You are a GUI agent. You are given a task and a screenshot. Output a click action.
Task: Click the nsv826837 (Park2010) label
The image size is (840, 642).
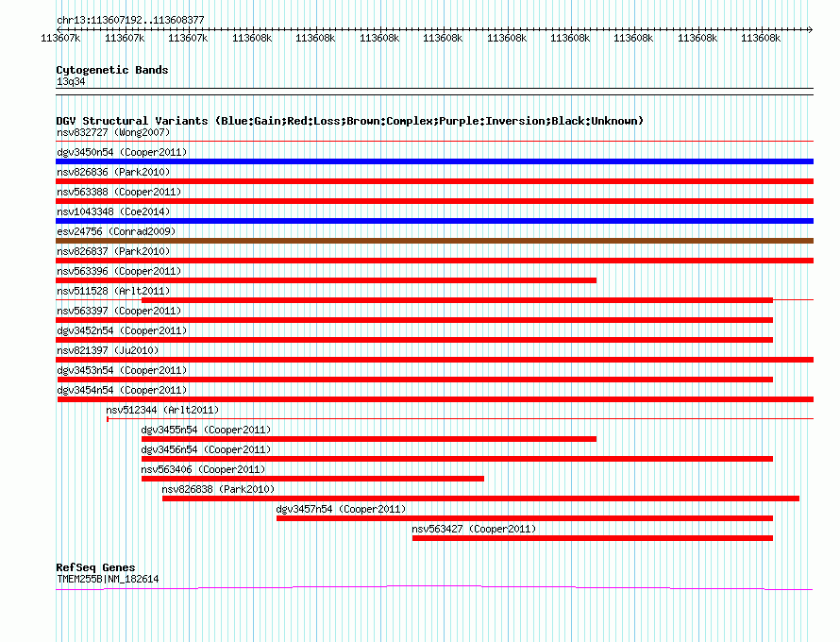pyautogui.click(x=113, y=251)
